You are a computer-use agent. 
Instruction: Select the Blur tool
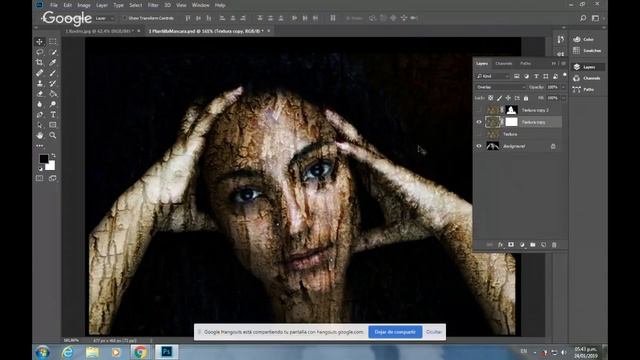pos(40,104)
